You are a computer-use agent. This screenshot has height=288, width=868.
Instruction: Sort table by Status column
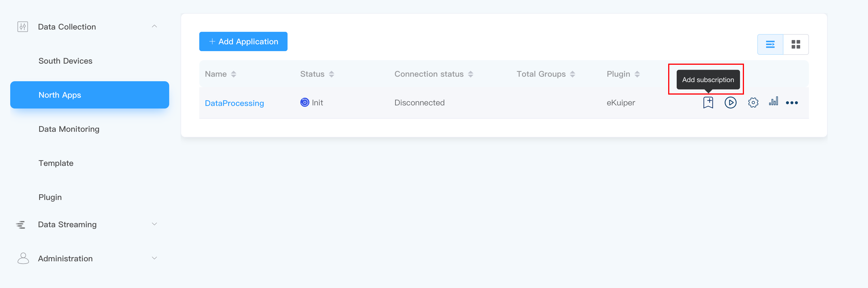click(331, 74)
